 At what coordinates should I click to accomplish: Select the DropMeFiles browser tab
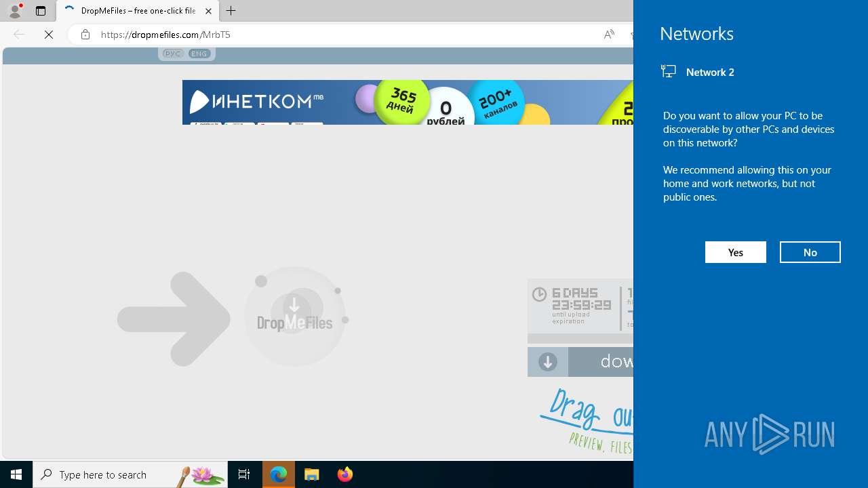138,11
